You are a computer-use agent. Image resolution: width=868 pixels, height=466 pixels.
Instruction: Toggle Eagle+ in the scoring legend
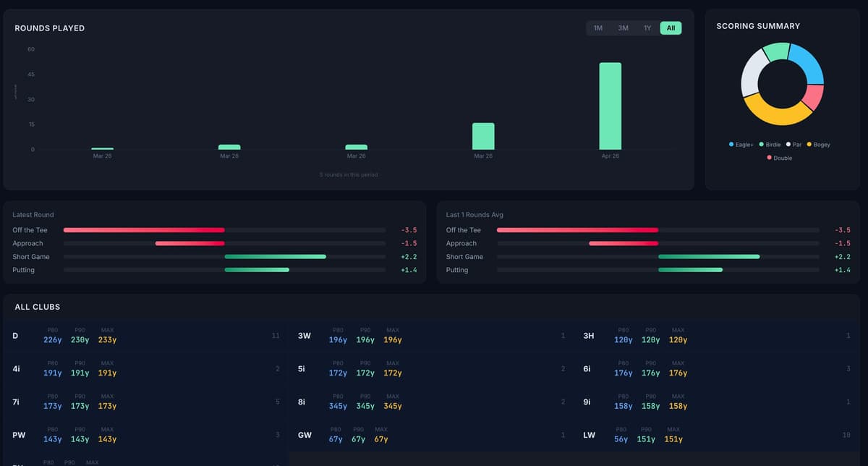(744, 144)
